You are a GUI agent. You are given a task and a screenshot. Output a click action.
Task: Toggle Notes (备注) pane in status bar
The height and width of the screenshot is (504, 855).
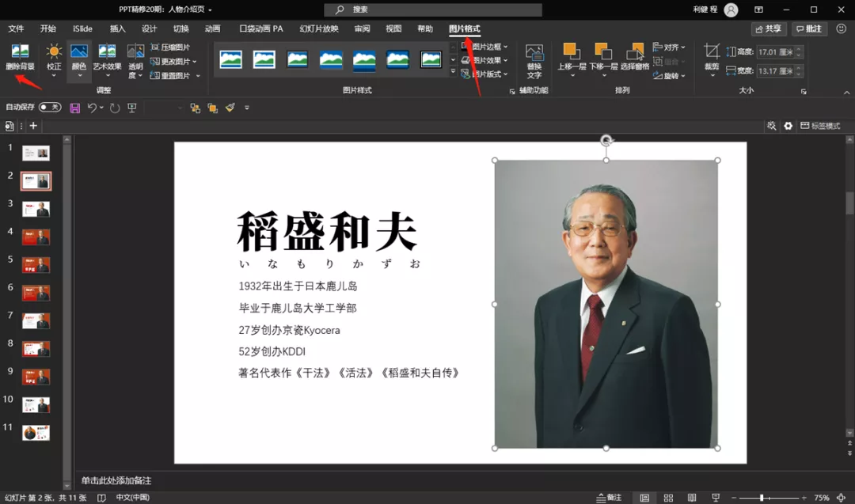[x=609, y=498]
